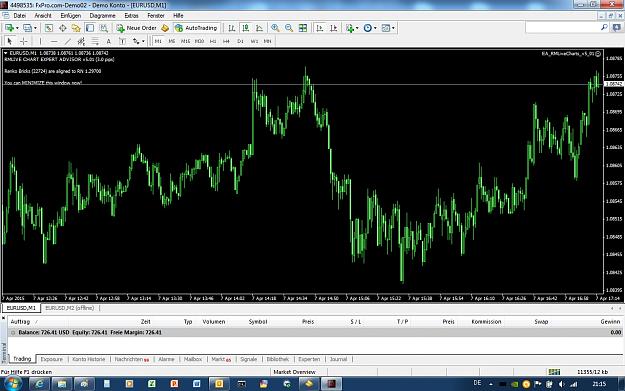This screenshot has height=391, width=625.
Task: Open the chart templates icon
Action: coord(386,28)
